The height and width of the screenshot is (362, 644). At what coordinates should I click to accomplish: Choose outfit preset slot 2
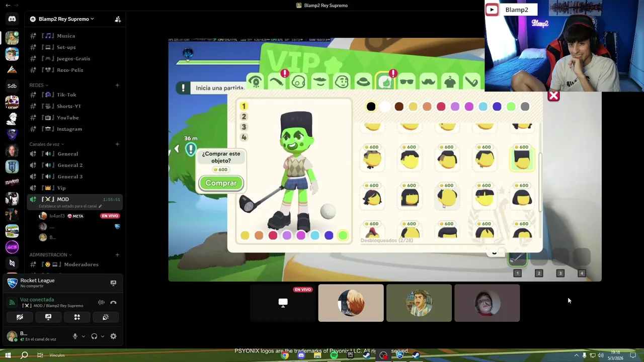(244, 117)
